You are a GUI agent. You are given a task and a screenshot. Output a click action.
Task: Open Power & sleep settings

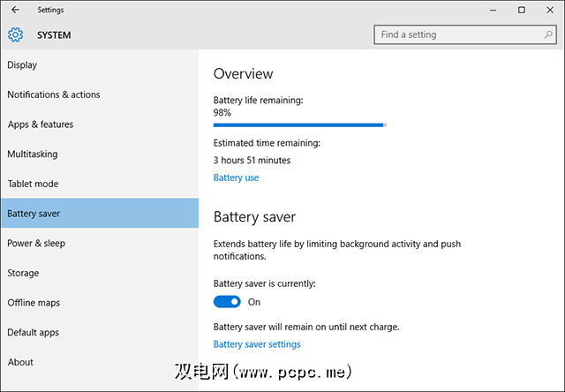point(36,243)
